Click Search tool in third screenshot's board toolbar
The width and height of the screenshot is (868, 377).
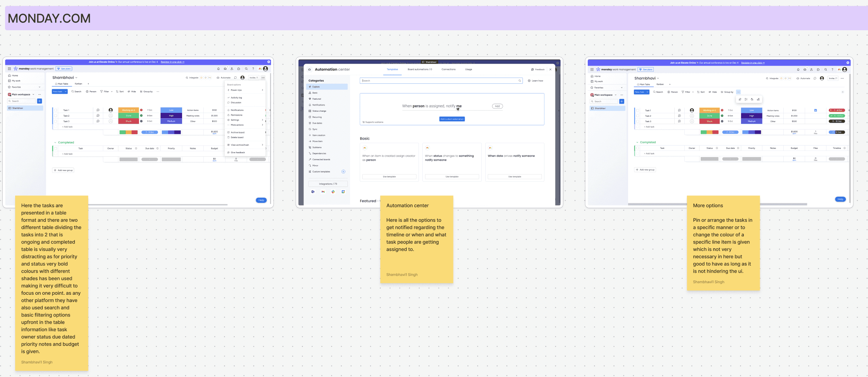tap(658, 92)
